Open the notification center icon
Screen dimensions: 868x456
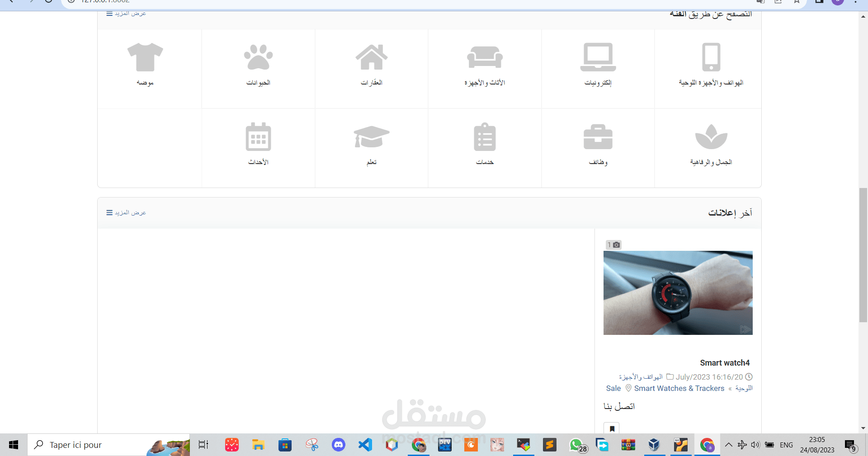851,446
